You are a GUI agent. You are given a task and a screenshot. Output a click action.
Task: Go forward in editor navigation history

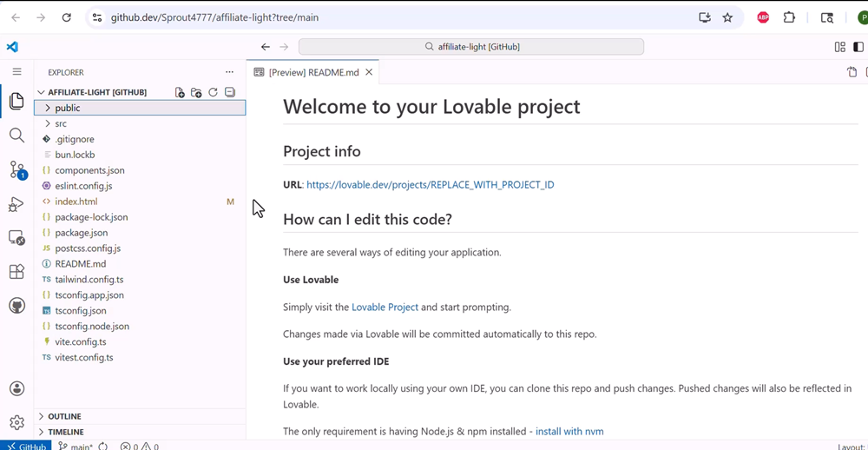coord(284,47)
